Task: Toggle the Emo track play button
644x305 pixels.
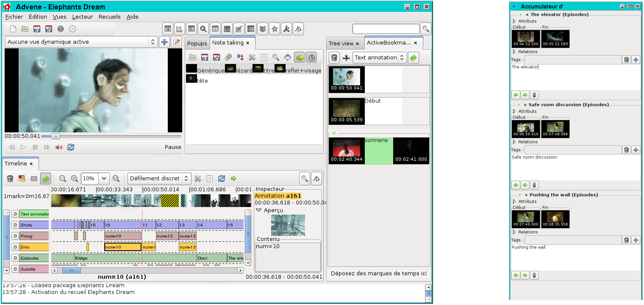Action: [x=15, y=247]
